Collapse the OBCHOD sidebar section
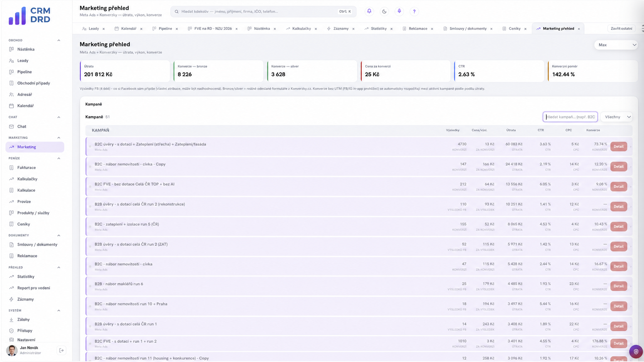The height and width of the screenshot is (362, 644). pyautogui.click(x=59, y=40)
